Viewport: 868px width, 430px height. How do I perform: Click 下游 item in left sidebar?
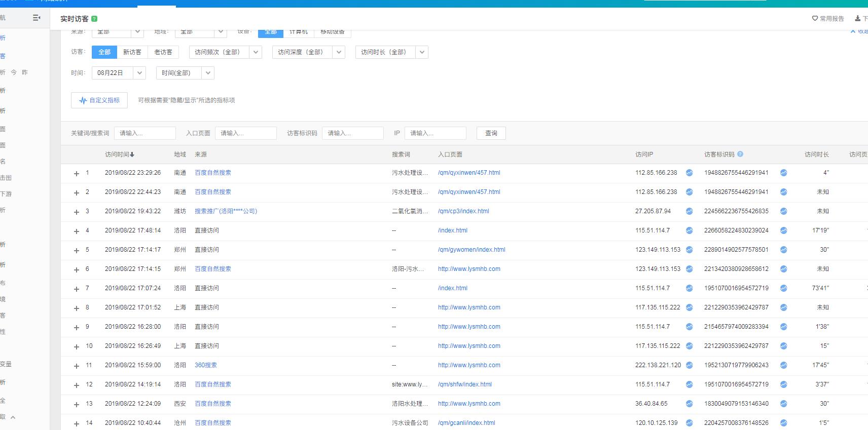click(6, 194)
